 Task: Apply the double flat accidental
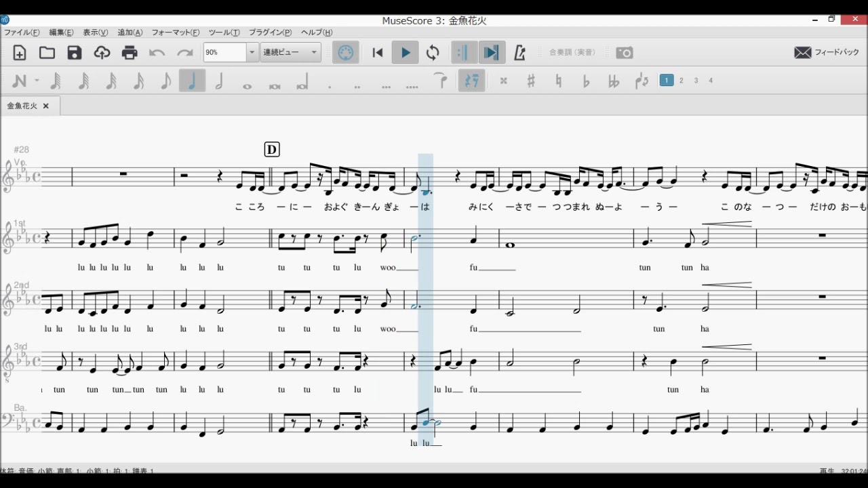coord(614,81)
